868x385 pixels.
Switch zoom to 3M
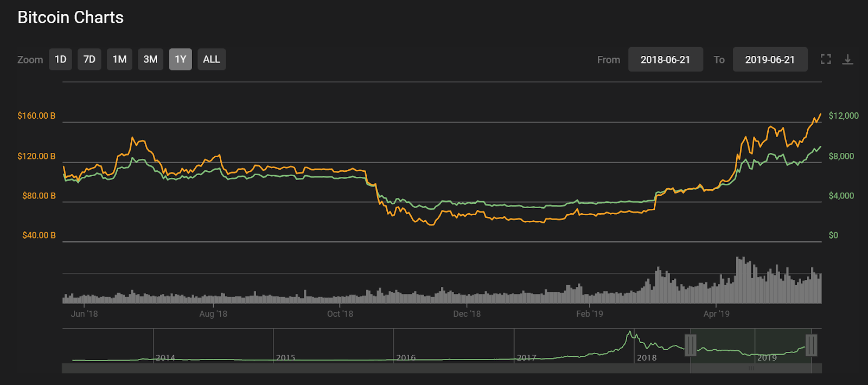coord(150,59)
